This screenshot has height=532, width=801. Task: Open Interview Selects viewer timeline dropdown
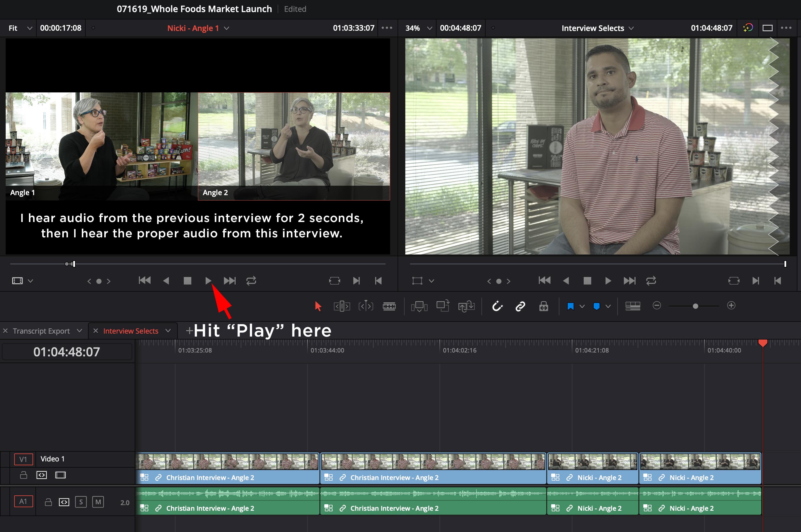point(631,28)
